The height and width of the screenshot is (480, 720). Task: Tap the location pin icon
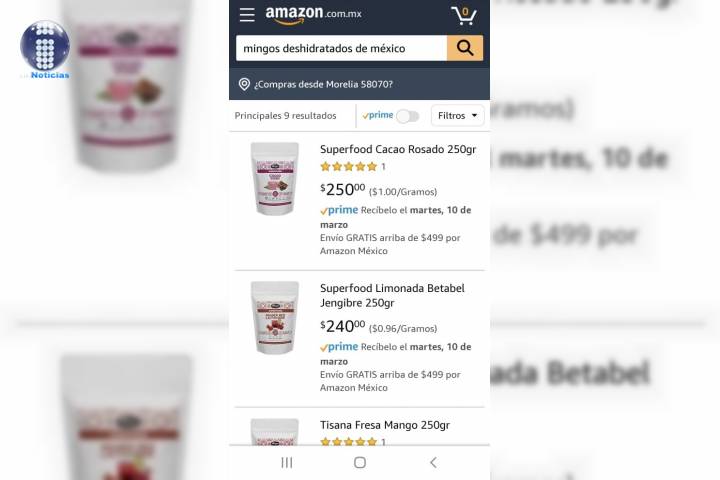244,84
